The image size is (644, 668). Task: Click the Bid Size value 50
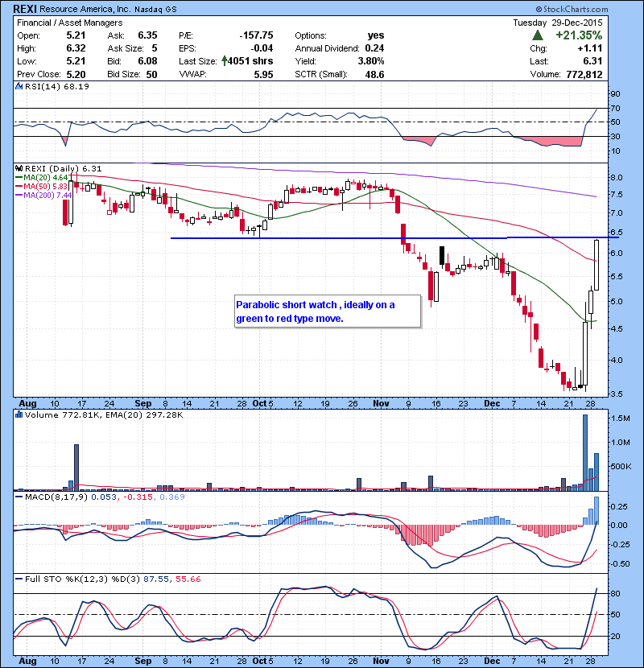[x=151, y=75]
